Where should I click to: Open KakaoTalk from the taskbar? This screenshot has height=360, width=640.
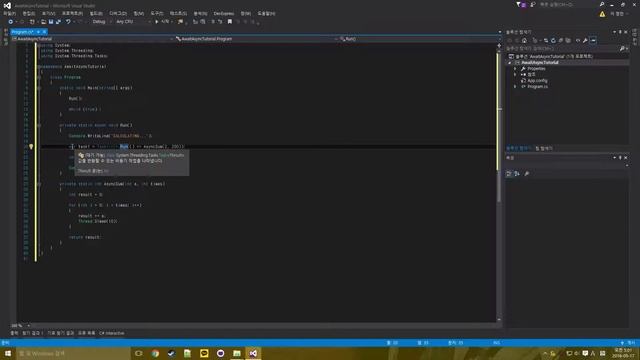pyautogui.click(x=204, y=353)
